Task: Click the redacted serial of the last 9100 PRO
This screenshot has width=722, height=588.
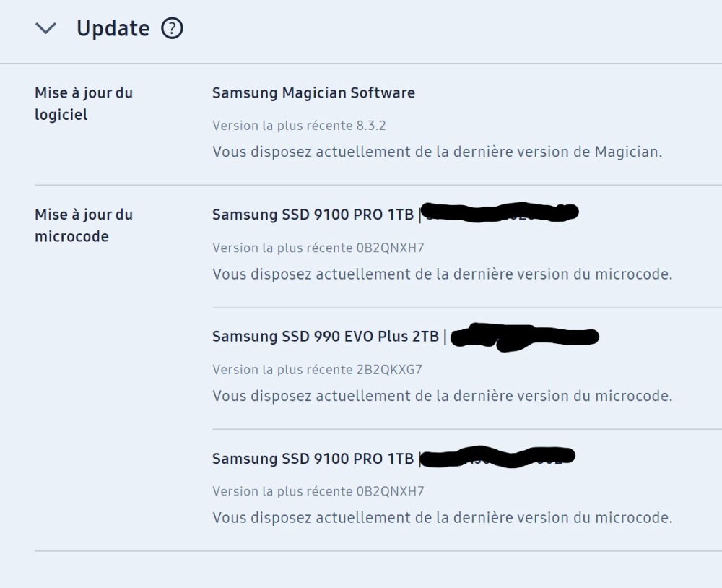Action: pos(497,457)
